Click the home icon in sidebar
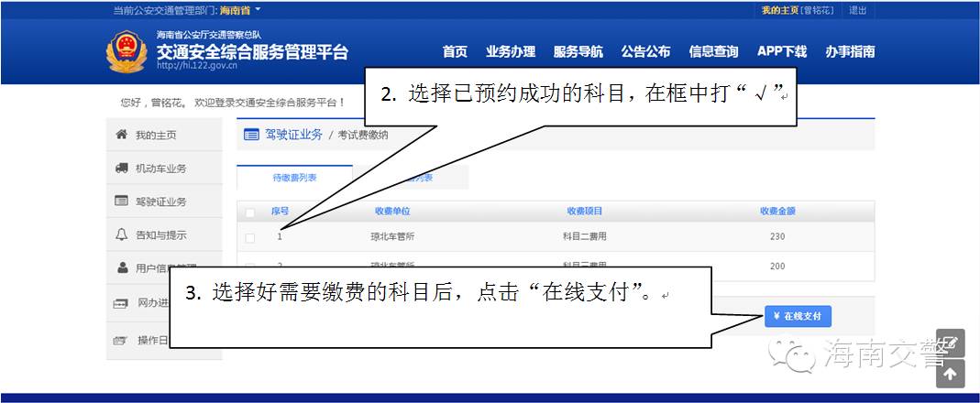This screenshot has width=980, height=403. 122,135
